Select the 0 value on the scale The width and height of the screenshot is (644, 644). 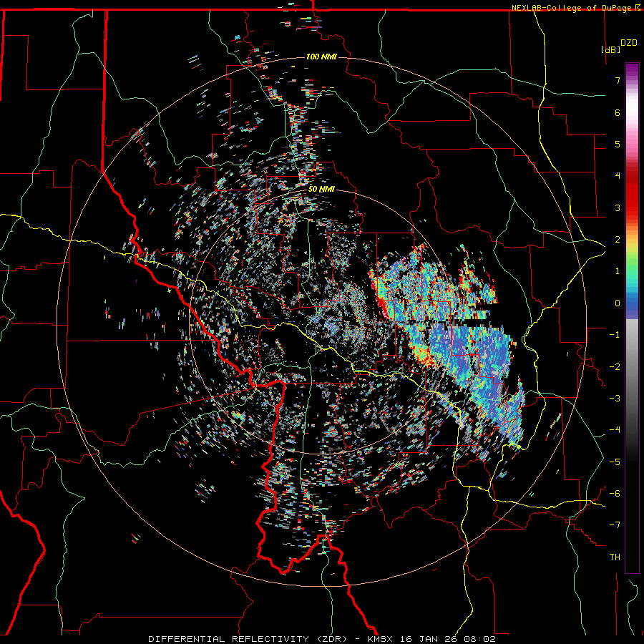(x=618, y=303)
